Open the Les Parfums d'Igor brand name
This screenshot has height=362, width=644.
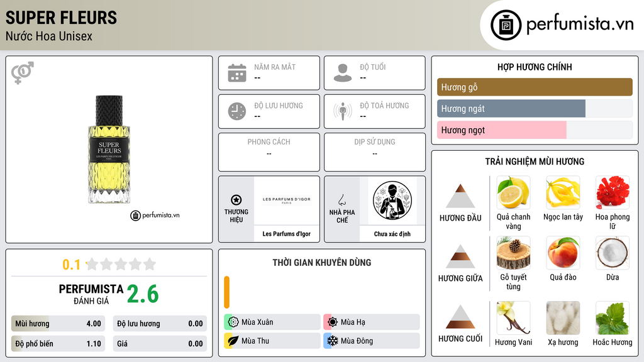(286, 234)
